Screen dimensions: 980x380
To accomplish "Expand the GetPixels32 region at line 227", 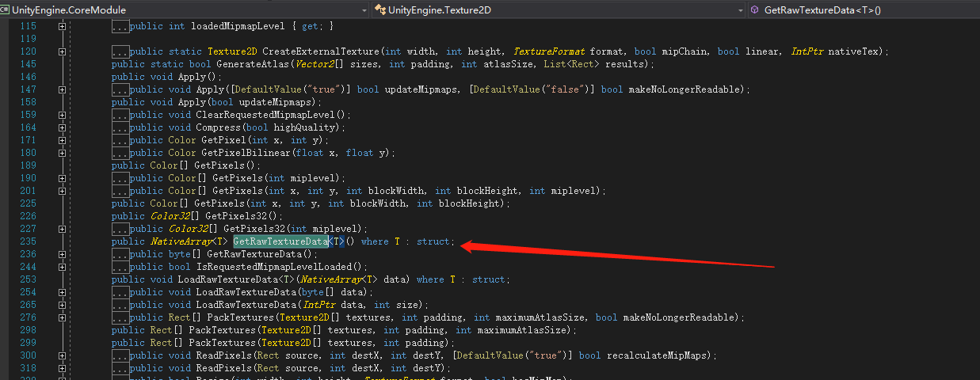I will (x=62, y=229).
